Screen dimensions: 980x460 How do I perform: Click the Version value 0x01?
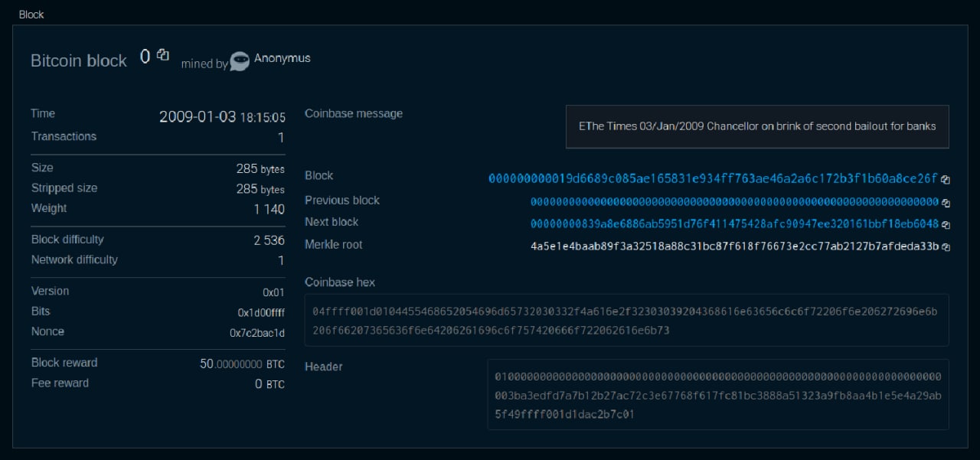coord(273,292)
